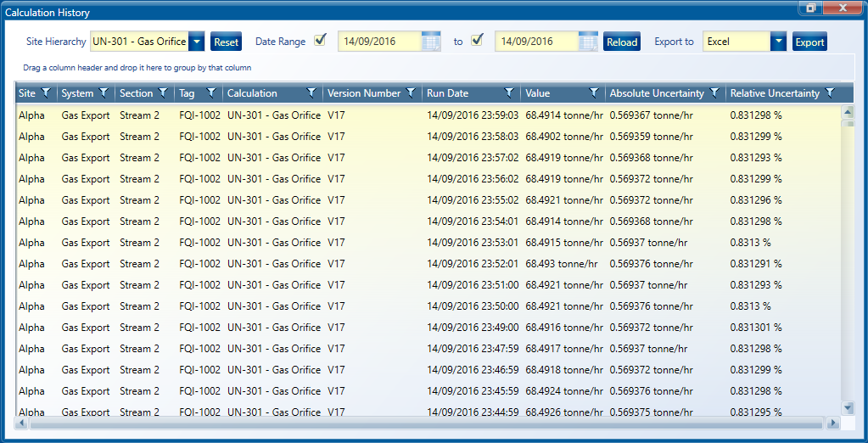
Task: Open the System column filter
Action: click(104, 93)
